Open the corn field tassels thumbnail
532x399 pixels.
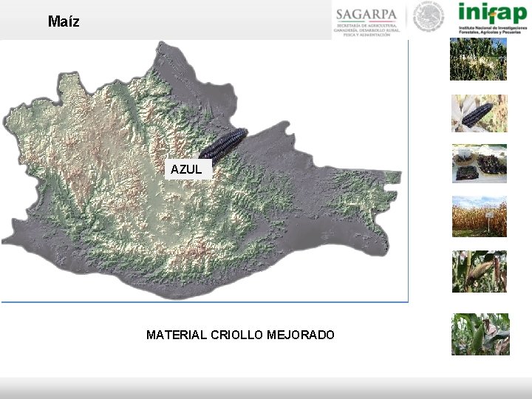point(478,59)
